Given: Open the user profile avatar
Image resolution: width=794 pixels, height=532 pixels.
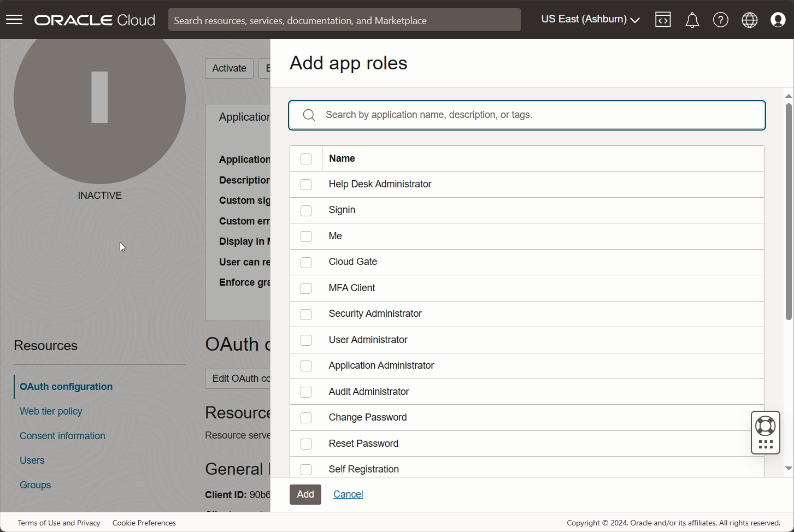Looking at the screenshot, I should (778, 19).
